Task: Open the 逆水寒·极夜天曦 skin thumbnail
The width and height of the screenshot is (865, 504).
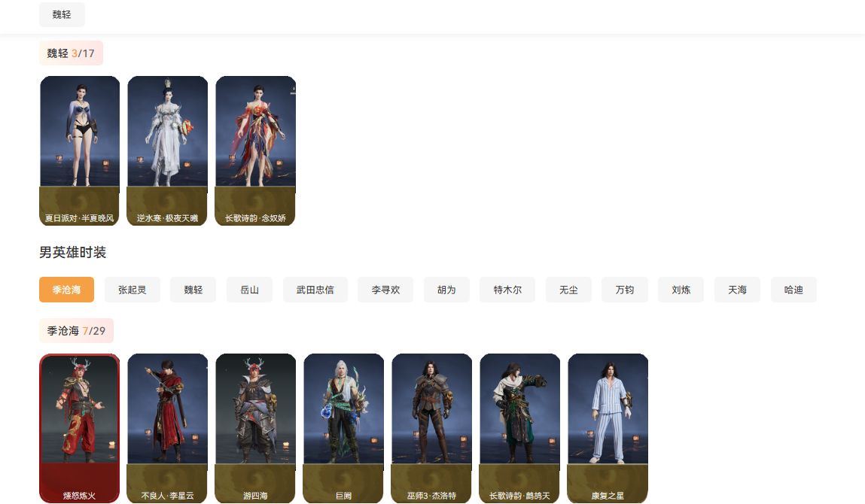Action: [x=167, y=150]
